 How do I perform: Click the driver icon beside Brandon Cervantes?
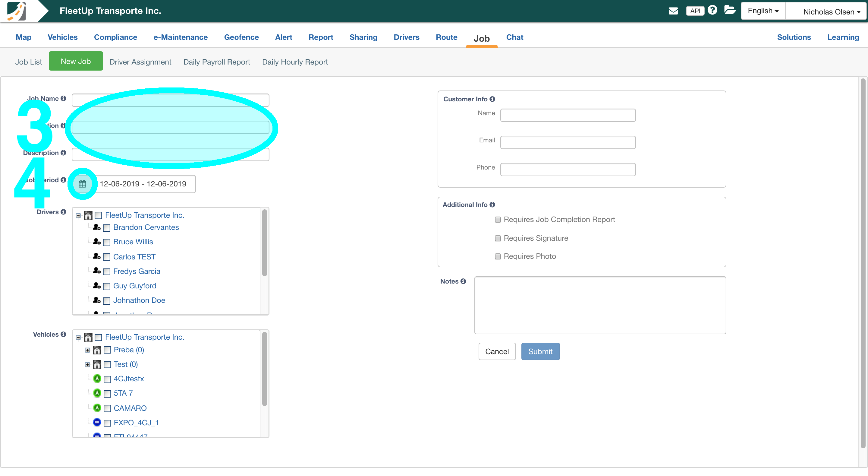[97, 227]
